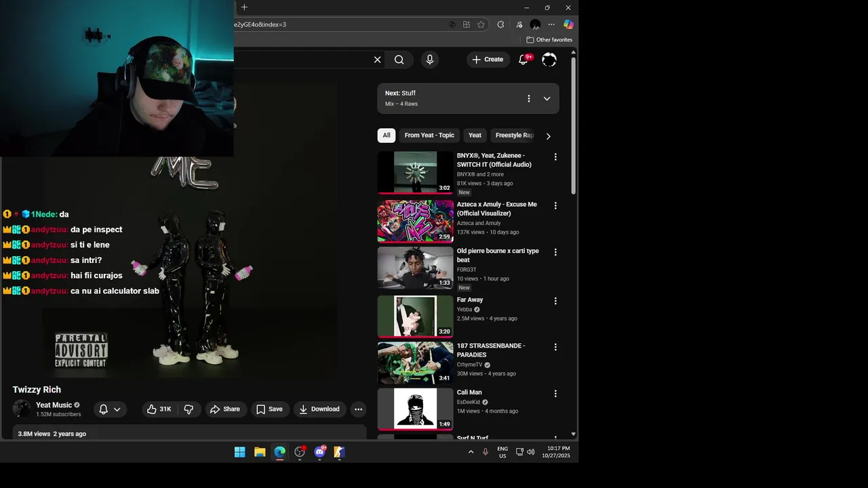Image resolution: width=868 pixels, height=488 pixels.
Task: Open the OBS Studio taskbar icon
Action: 300,452
